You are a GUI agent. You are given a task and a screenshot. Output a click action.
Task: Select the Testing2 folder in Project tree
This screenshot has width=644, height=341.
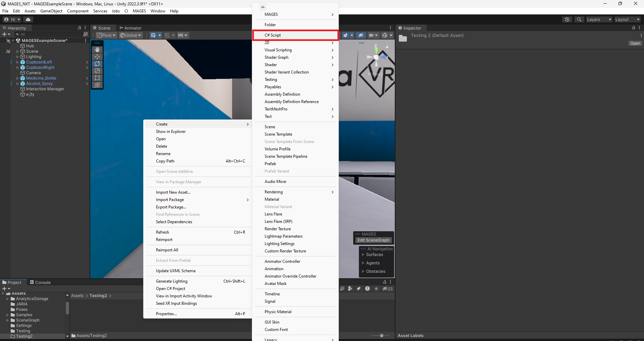(24, 336)
